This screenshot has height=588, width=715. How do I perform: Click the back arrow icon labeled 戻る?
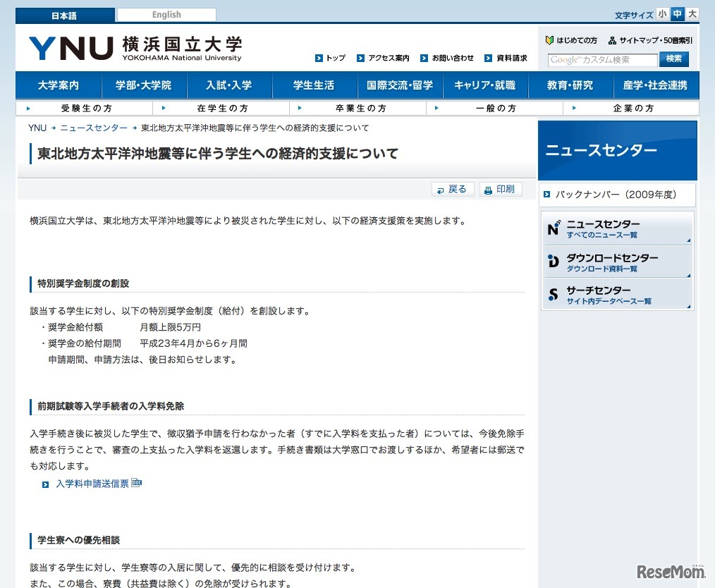click(x=440, y=190)
